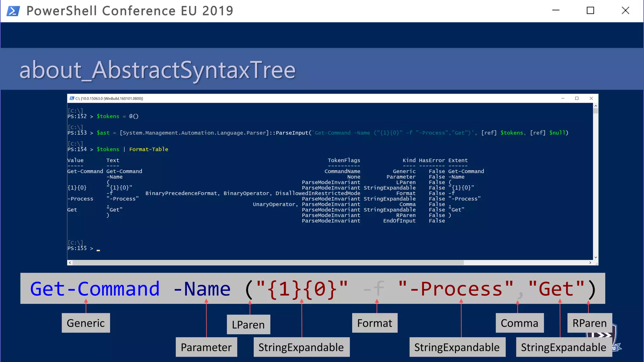The width and height of the screenshot is (644, 362).
Task: Click the about_AbstractSyntaxTree heading
Action: (158, 71)
